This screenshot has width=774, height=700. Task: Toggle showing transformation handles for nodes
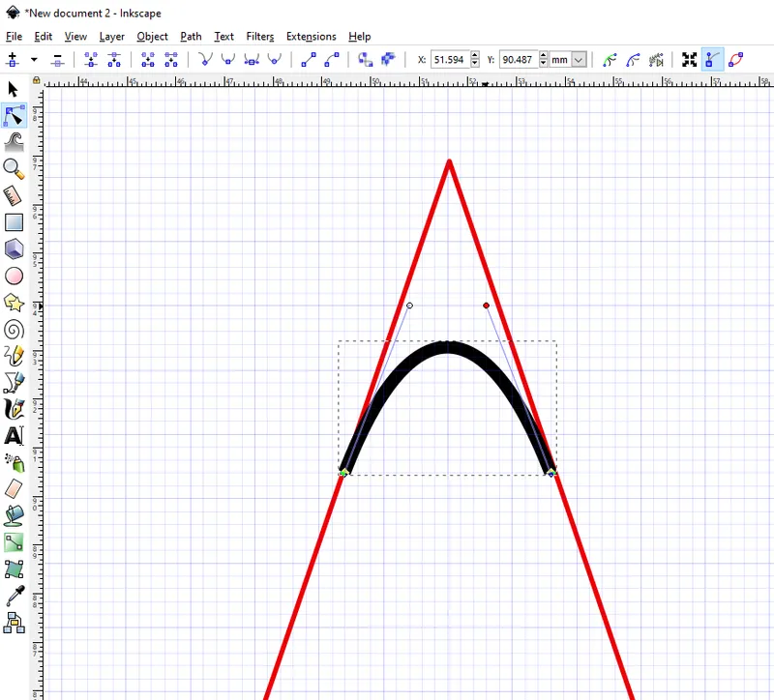(x=690, y=60)
